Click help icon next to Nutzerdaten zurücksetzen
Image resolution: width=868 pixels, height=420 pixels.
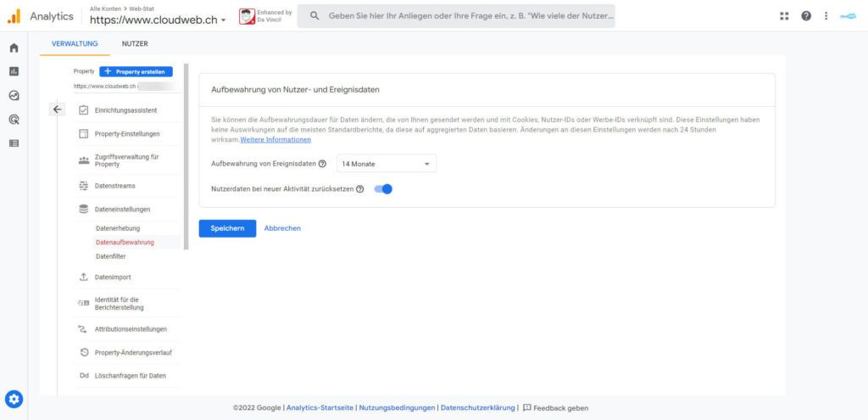point(359,189)
